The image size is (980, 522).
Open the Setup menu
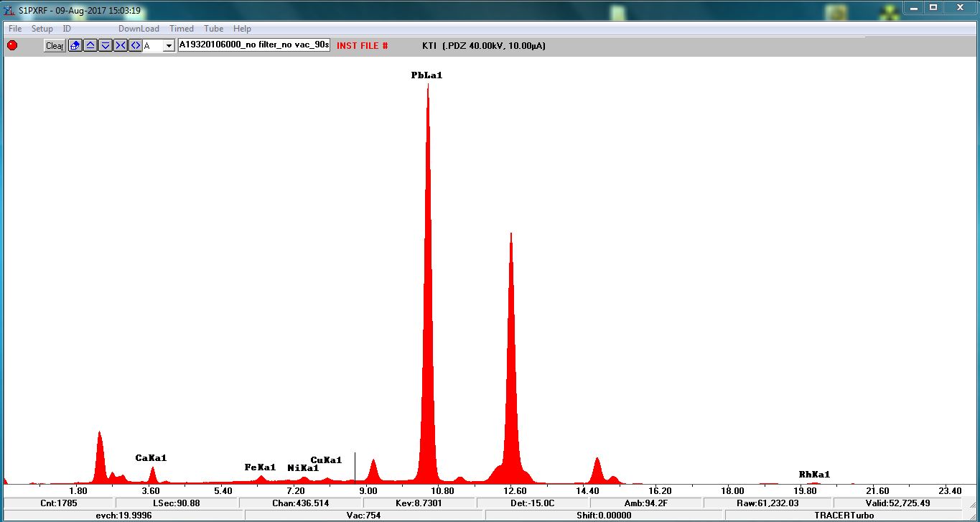pos(42,29)
